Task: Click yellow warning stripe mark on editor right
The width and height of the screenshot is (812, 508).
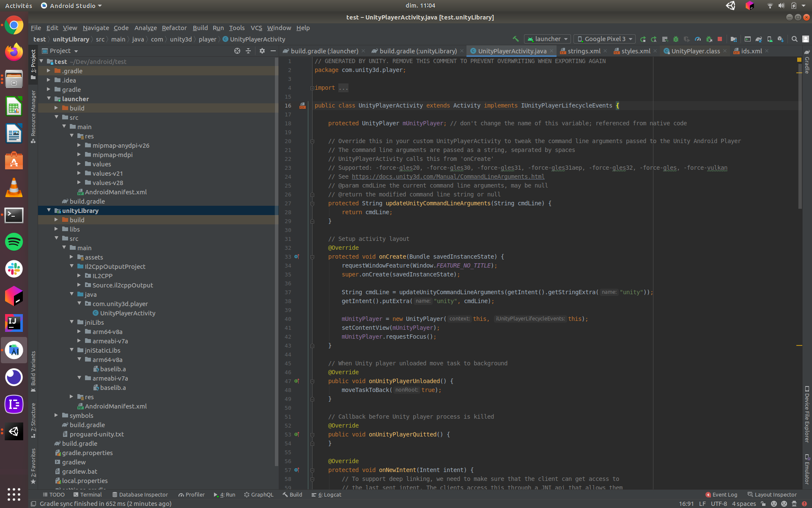Action: (799, 345)
